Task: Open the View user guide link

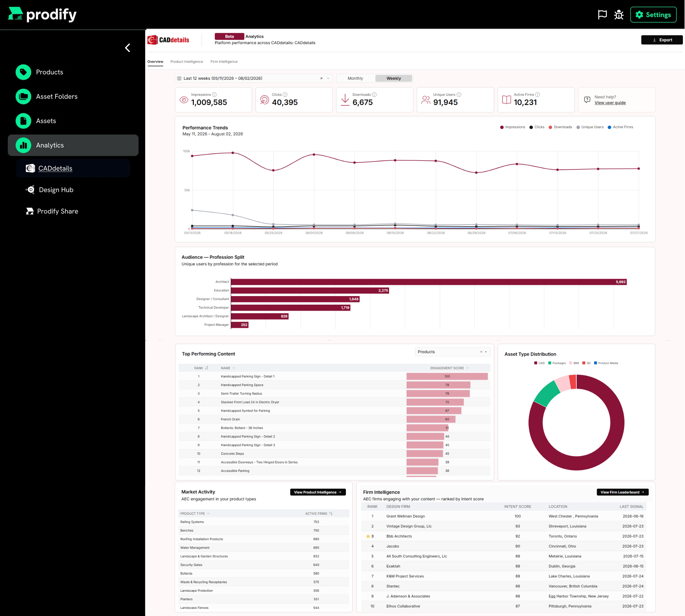Action: (610, 103)
